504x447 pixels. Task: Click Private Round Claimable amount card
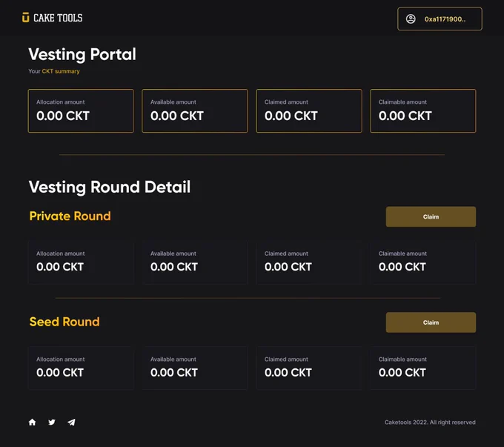(423, 262)
